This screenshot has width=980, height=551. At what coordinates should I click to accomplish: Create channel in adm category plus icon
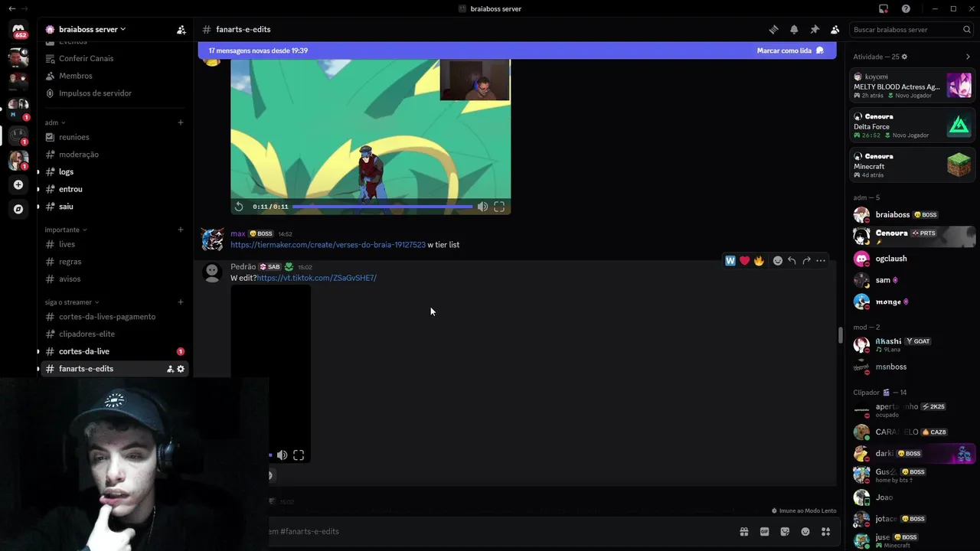pyautogui.click(x=181, y=122)
